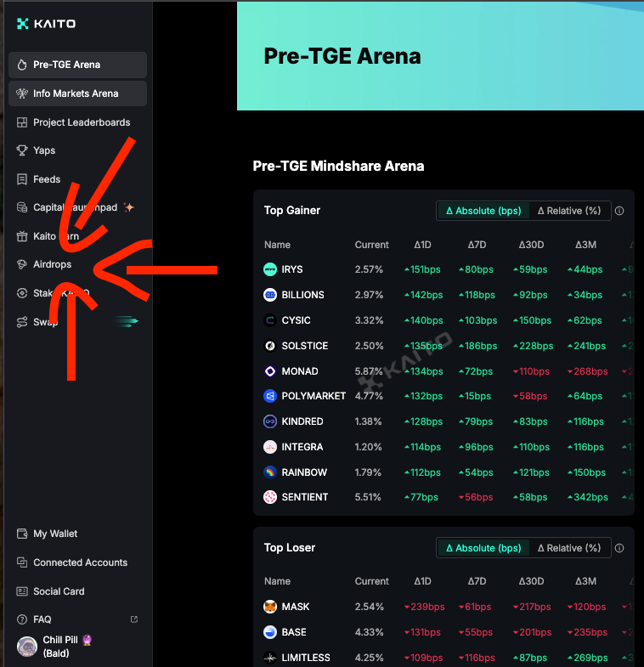Click the Top Gainer info icon
644x667 pixels.
click(619, 211)
